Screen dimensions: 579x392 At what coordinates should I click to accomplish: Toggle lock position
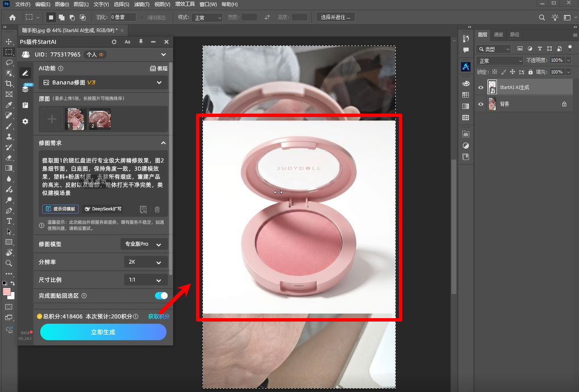click(x=512, y=72)
